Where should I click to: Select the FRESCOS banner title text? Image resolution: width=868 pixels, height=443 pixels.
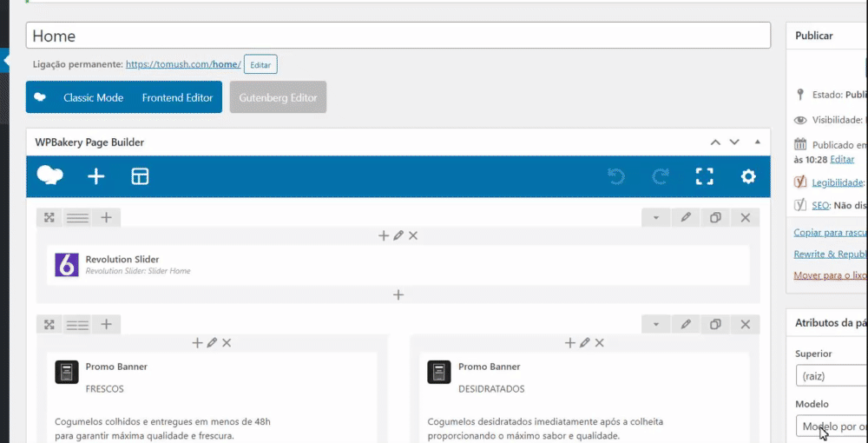point(105,389)
